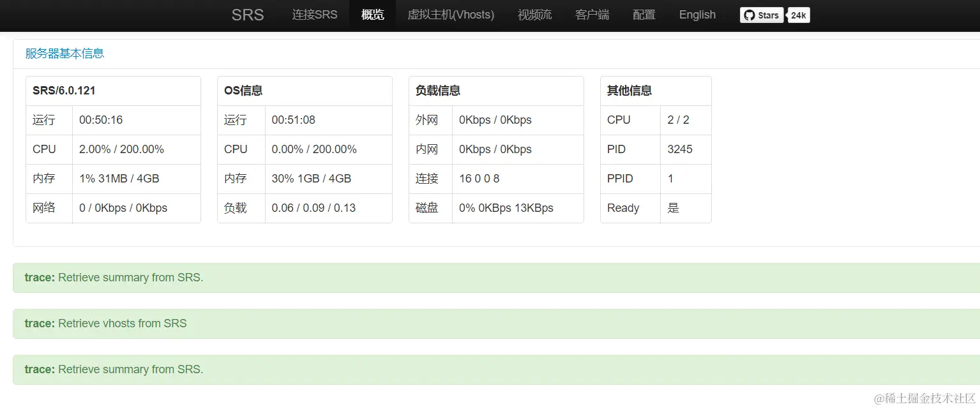Click SRS memory value 1% 31MB / 4GB

(119, 179)
